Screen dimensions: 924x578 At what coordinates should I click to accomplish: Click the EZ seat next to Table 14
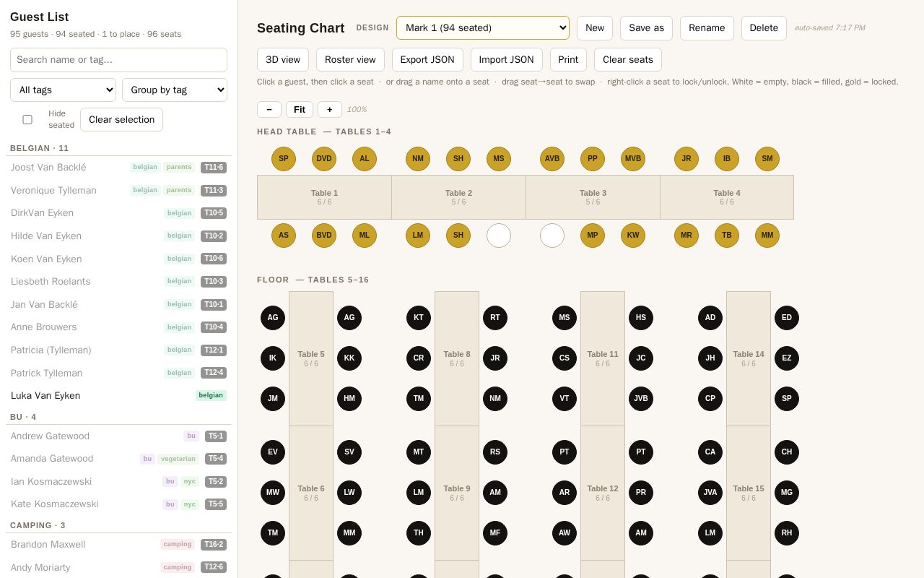tap(787, 358)
